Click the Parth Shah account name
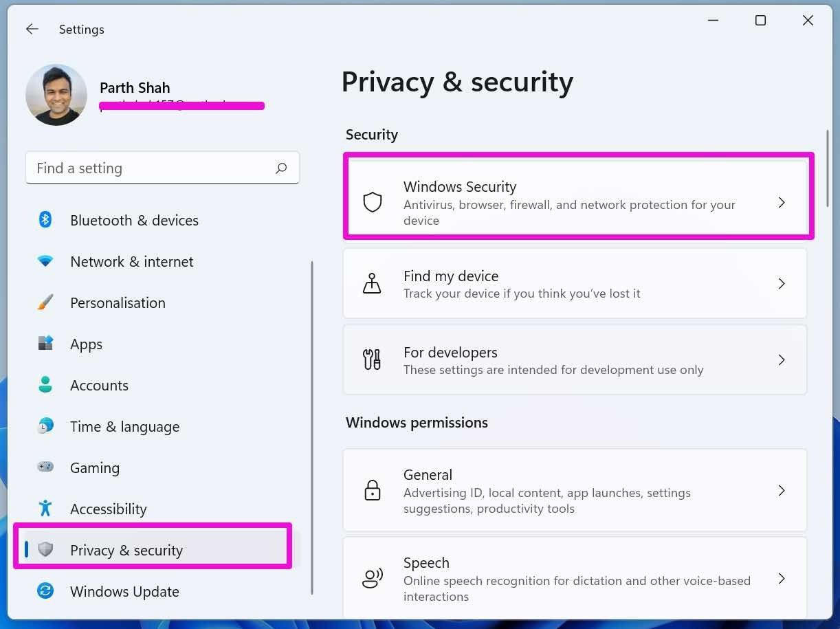 [x=135, y=87]
